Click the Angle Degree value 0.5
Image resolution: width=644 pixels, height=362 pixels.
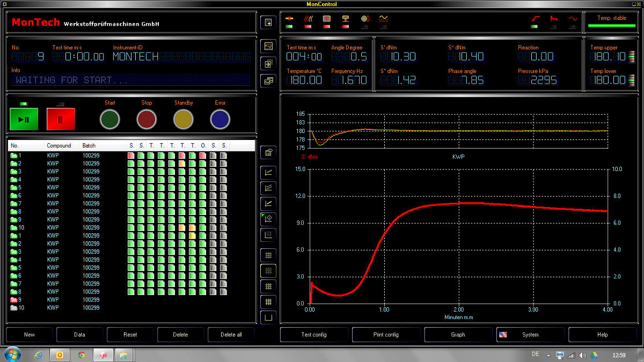(x=349, y=56)
